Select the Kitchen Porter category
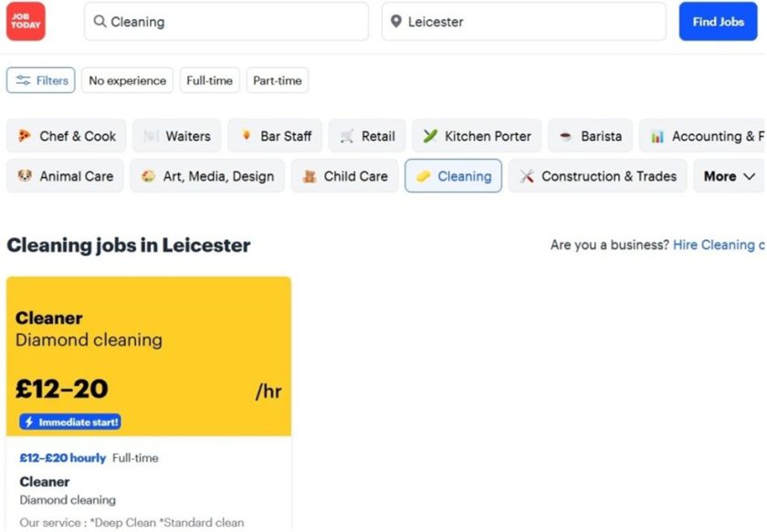Image resolution: width=767 pixels, height=532 pixels. [477, 136]
